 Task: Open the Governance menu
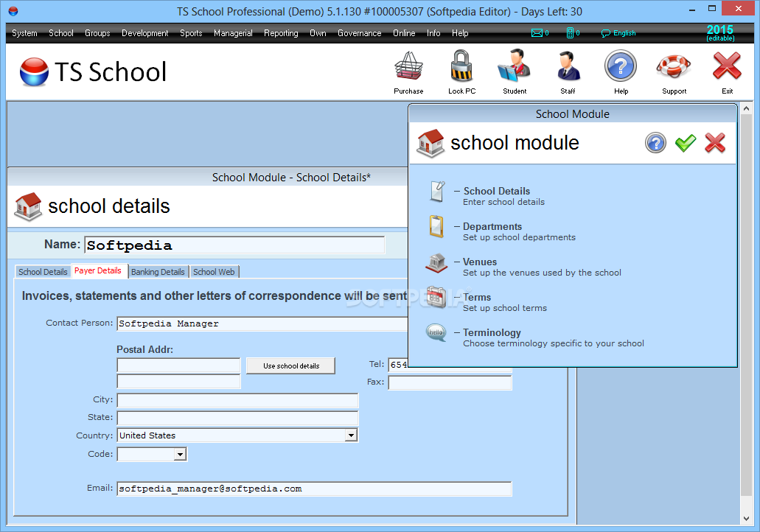[359, 33]
